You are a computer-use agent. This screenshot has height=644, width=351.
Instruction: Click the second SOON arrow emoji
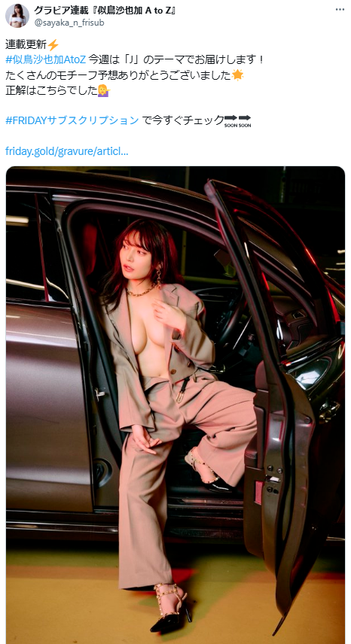click(245, 120)
